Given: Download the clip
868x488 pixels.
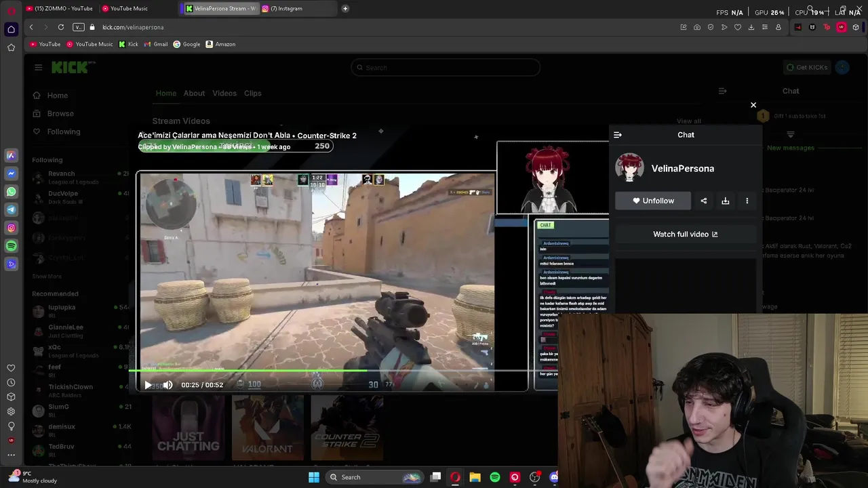Looking at the screenshot, I should click(x=725, y=201).
